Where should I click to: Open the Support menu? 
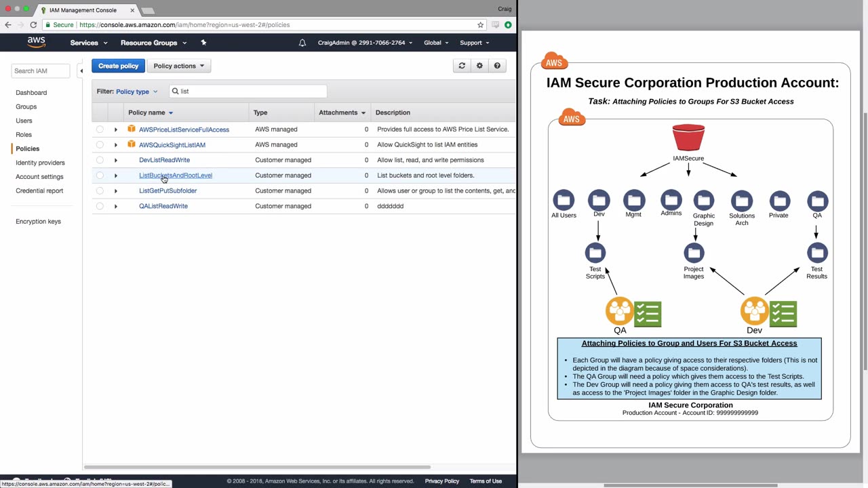[x=475, y=43]
